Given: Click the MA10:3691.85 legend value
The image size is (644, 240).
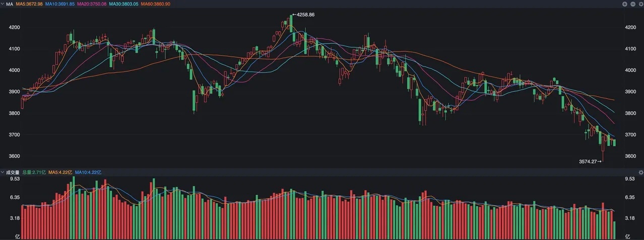Looking at the screenshot, I should 61,4.
